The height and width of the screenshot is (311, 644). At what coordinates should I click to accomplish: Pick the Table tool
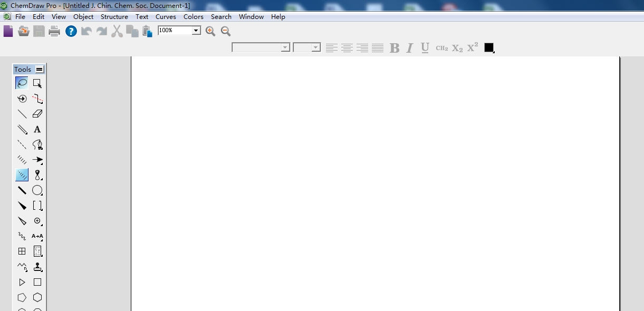22,251
